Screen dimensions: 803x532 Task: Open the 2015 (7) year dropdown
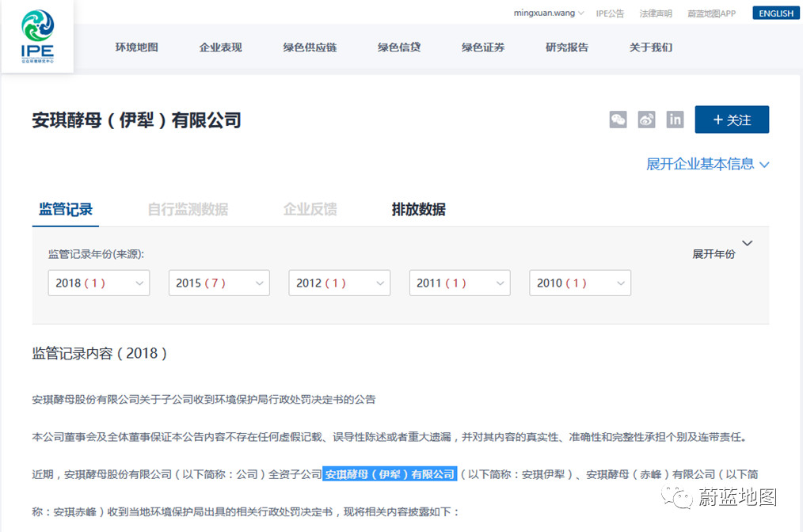(x=219, y=283)
